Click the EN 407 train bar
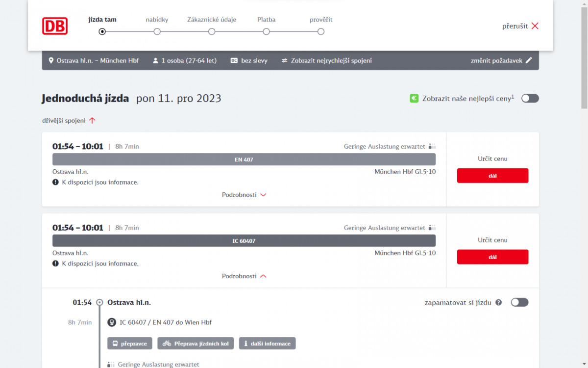The image size is (588, 368). [244, 159]
